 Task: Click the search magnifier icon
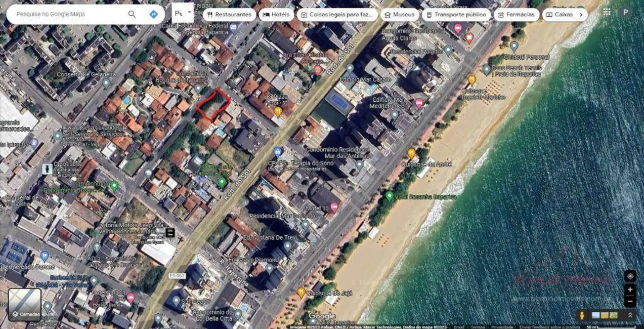132,14
